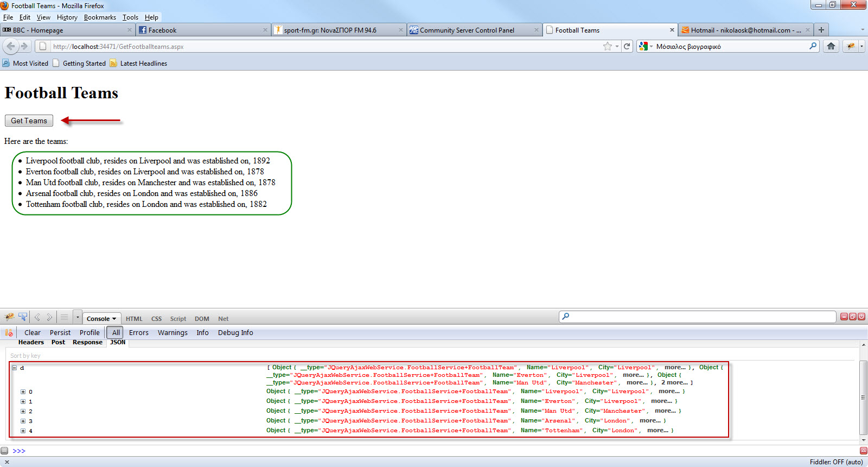
Task: Open the Firebug toolbar button dropdown arrow
Action: pyautogui.click(x=861, y=46)
